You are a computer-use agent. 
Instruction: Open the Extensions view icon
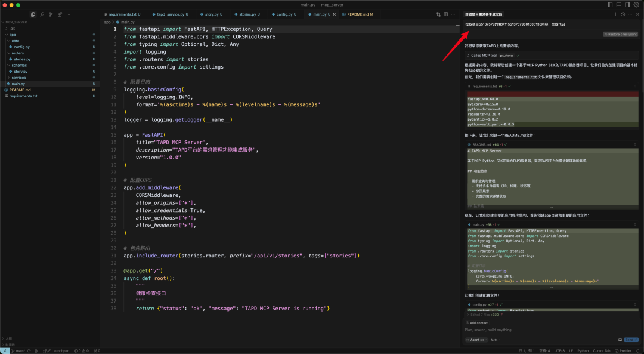[x=60, y=14]
